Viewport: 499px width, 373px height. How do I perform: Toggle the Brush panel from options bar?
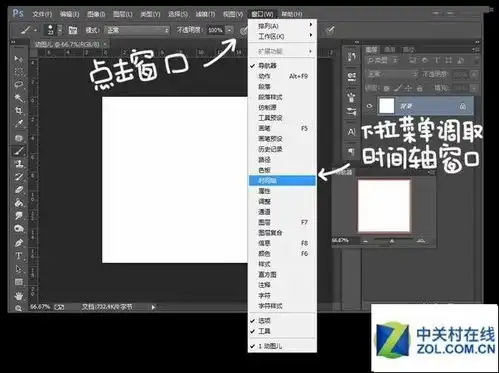(x=73, y=30)
